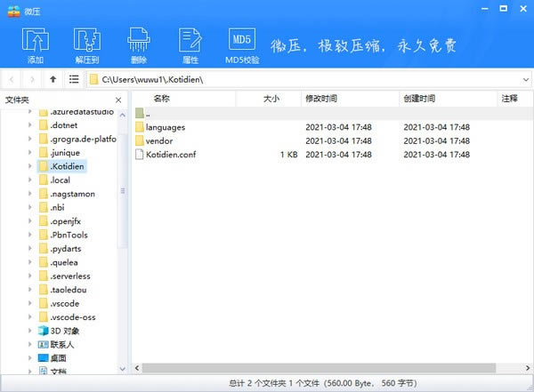The width and height of the screenshot is (534, 392).
Task: Select the Kotidien.conf file
Action: pos(170,155)
